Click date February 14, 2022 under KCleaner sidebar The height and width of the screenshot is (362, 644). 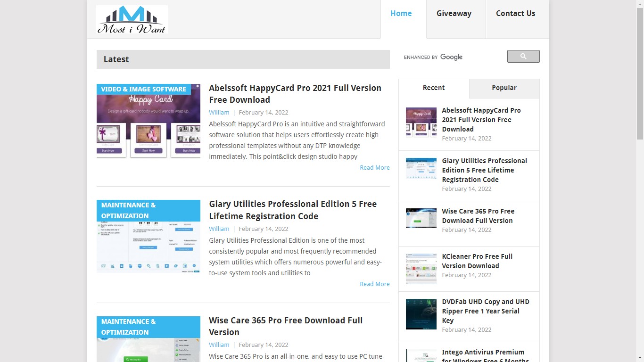click(467, 275)
